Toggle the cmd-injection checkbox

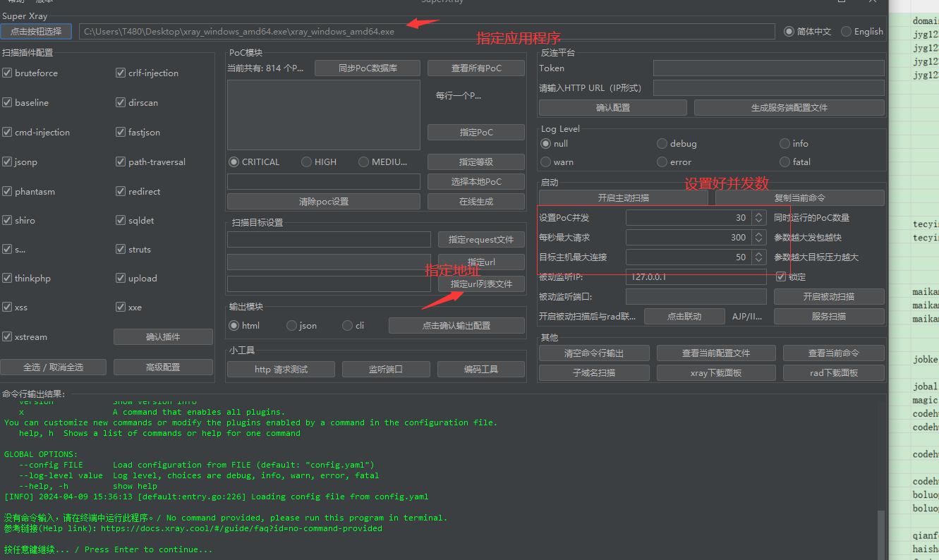(x=7, y=132)
